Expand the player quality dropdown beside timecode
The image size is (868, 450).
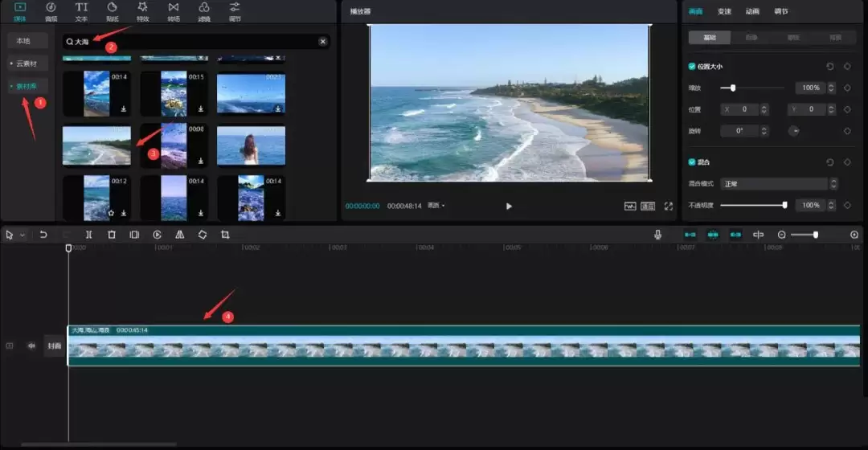tap(436, 206)
